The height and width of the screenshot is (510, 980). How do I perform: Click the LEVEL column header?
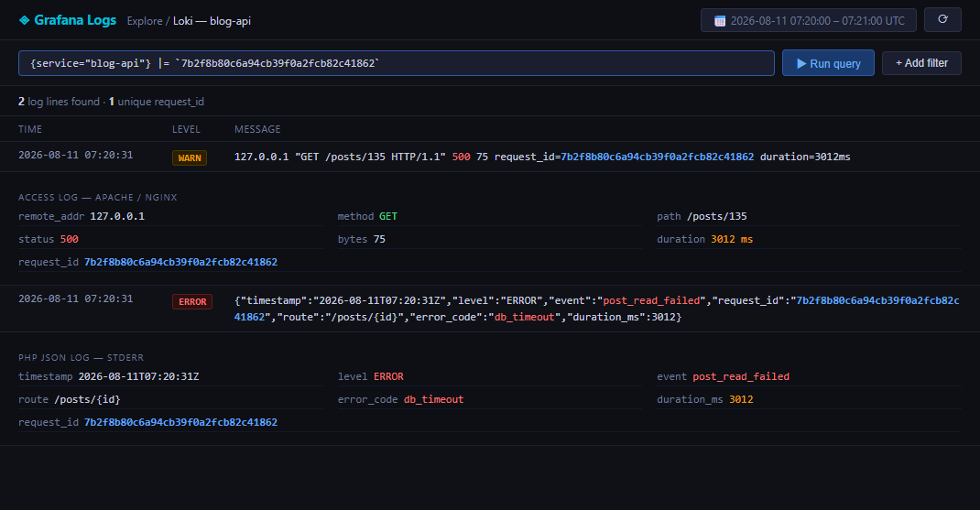[186, 129]
